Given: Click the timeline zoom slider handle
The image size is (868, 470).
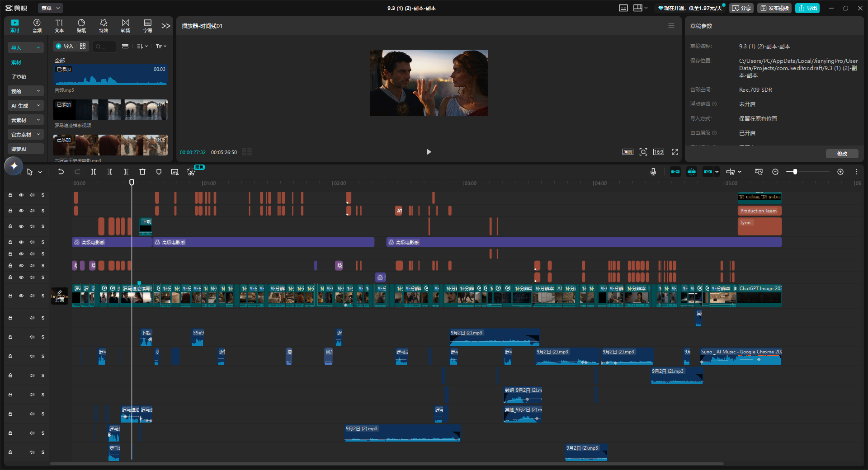Looking at the screenshot, I should (x=795, y=172).
